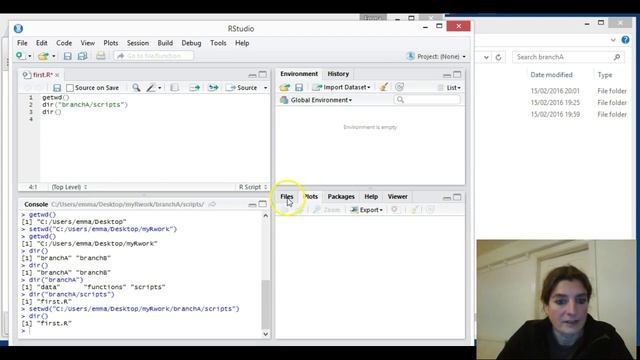The image size is (640, 360).
Task: Maximize the Console pane
Action: 262,204
